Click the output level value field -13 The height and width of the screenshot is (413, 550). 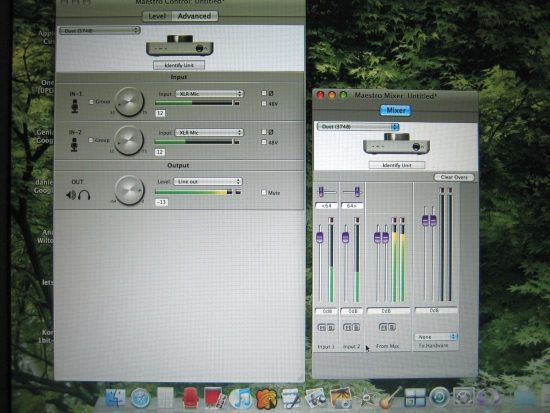(161, 202)
